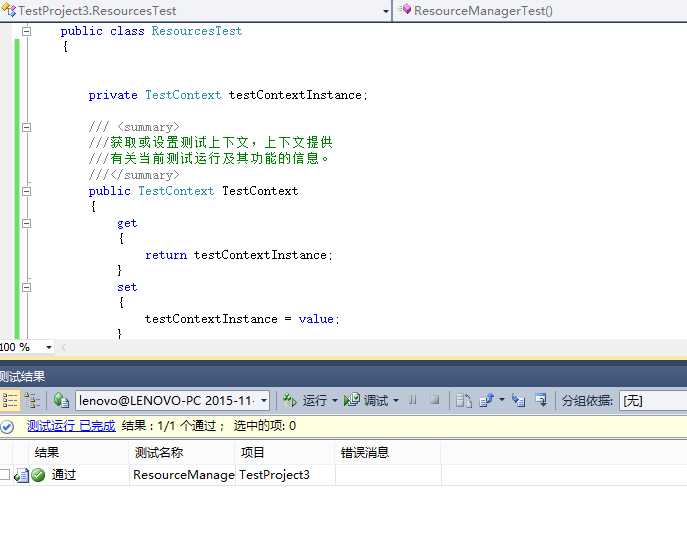Viewport: 687px width, 536px height.
Task: Click the test result document icon in row
Action: pyautogui.click(x=22, y=476)
